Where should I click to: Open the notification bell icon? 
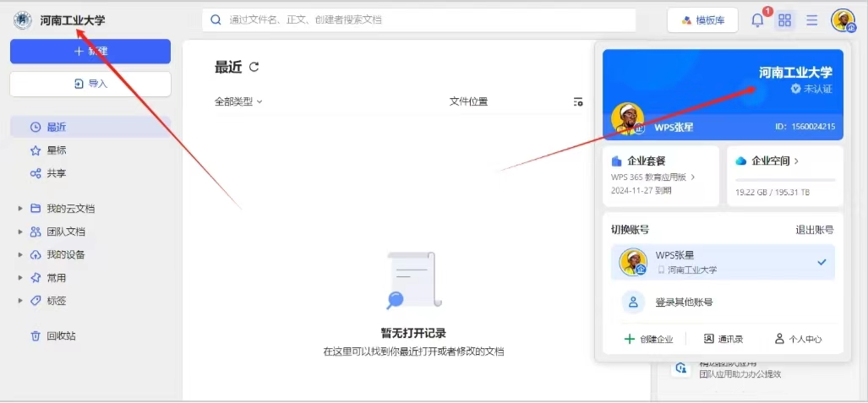coord(757,20)
